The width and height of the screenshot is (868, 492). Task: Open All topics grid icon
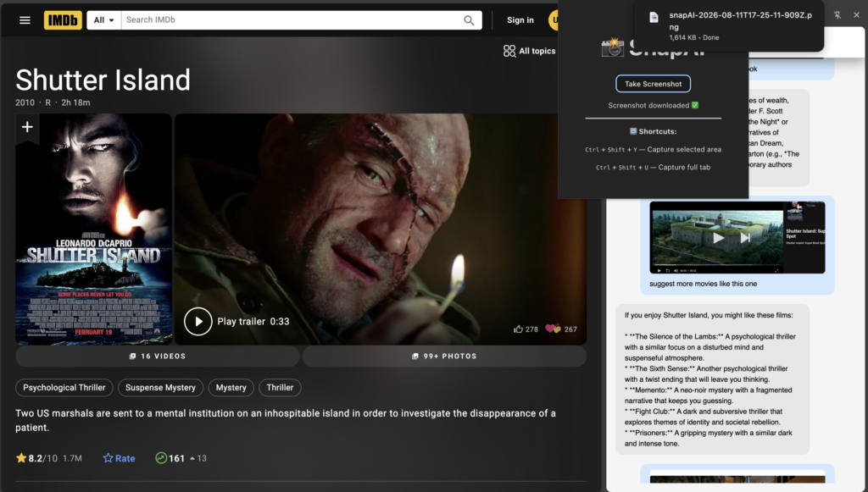point(509,51)
